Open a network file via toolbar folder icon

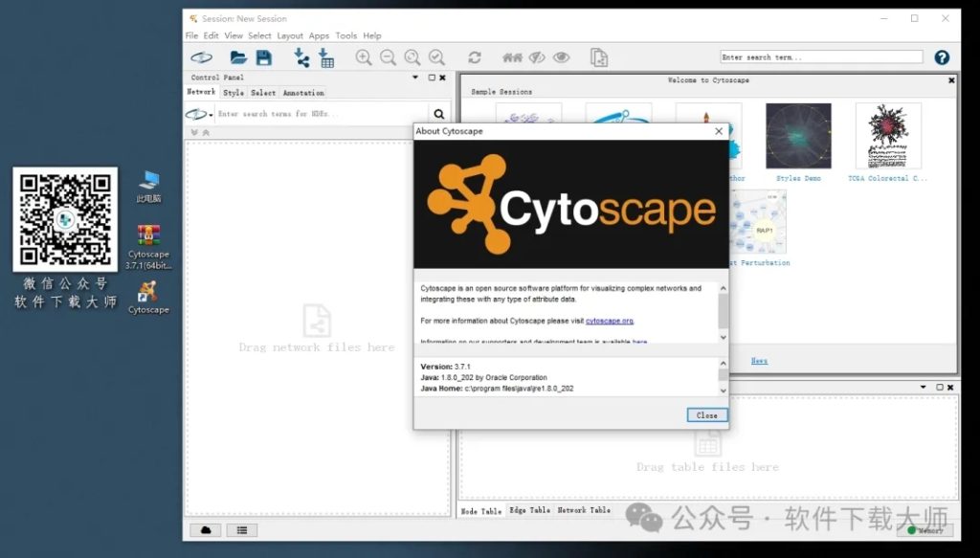pos(238,57)
